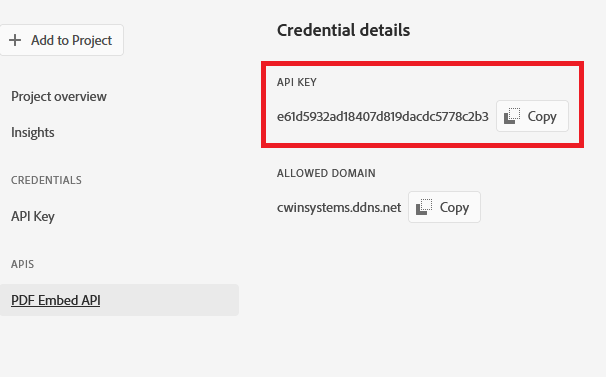Click the copy icon beside the API key
This screenshot has height=377, width=606.
coord(512,116)
